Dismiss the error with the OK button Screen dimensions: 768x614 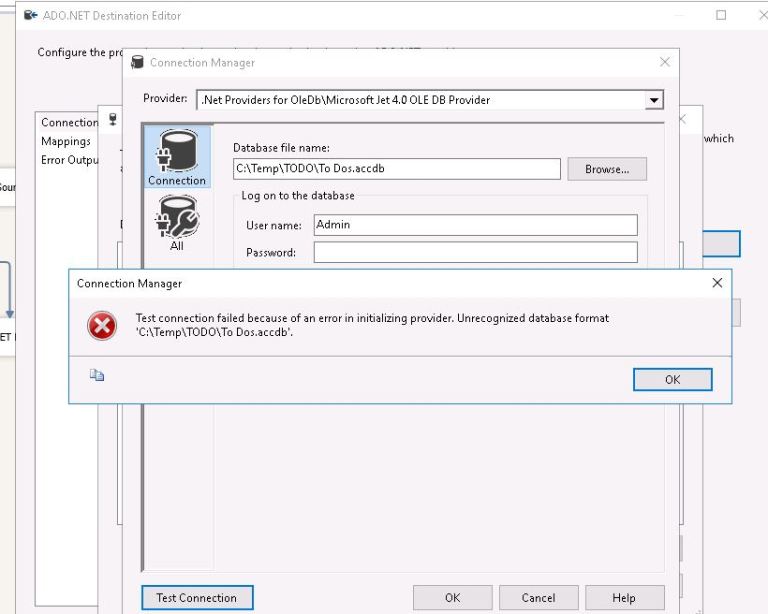pyautogui.click(x=672, y=379)
